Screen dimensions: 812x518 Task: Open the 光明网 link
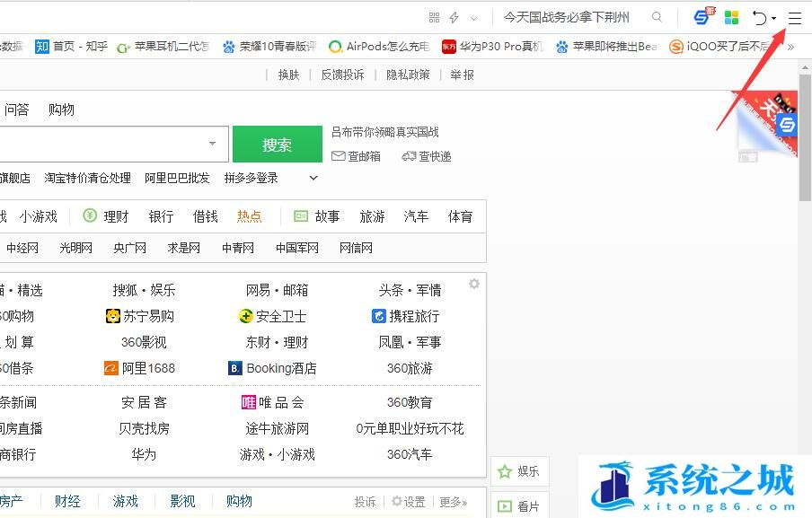75,248
